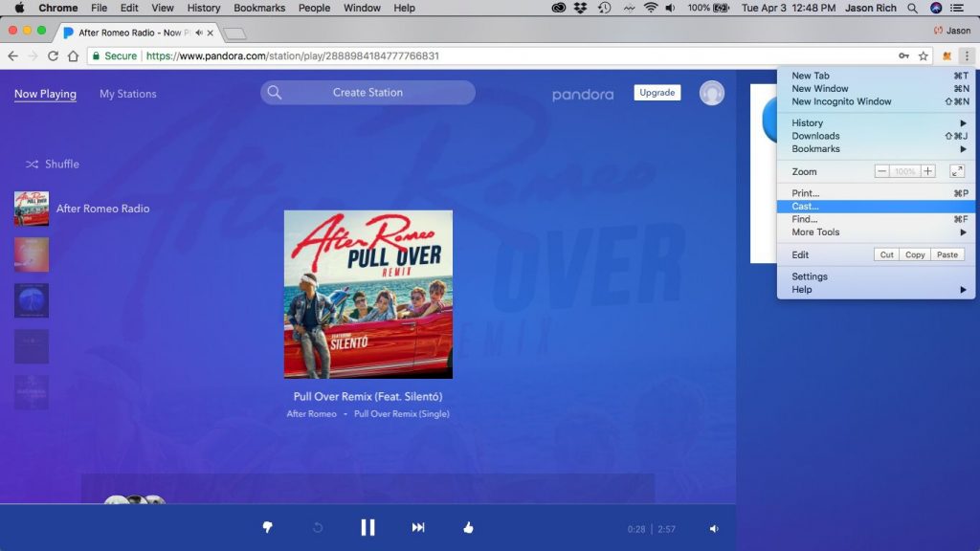The image size is (980, 551).
Task: Click the search magnifier in Create Station
Action: [275, 93]
